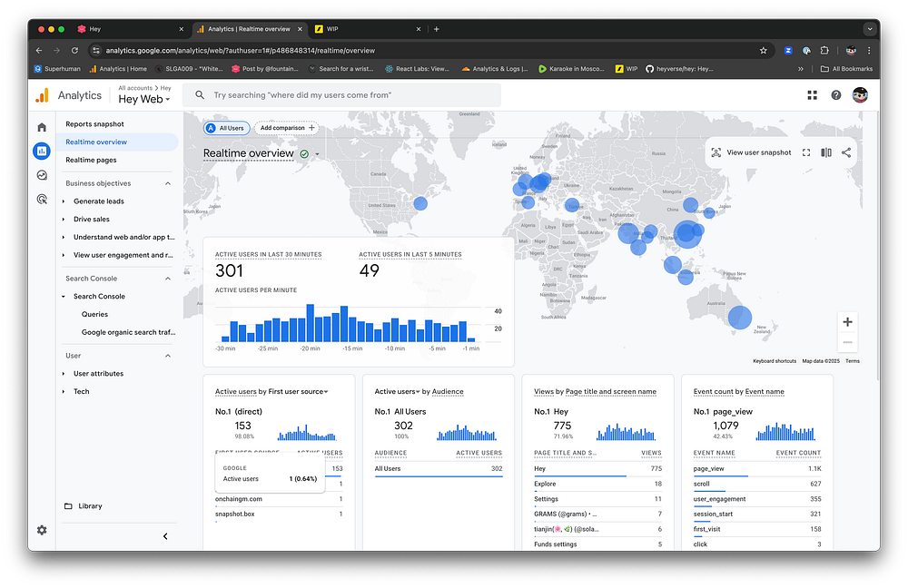908x588 pixels.
Task: Switch to the WIP browser tab
Action: [x=367, y=29]
